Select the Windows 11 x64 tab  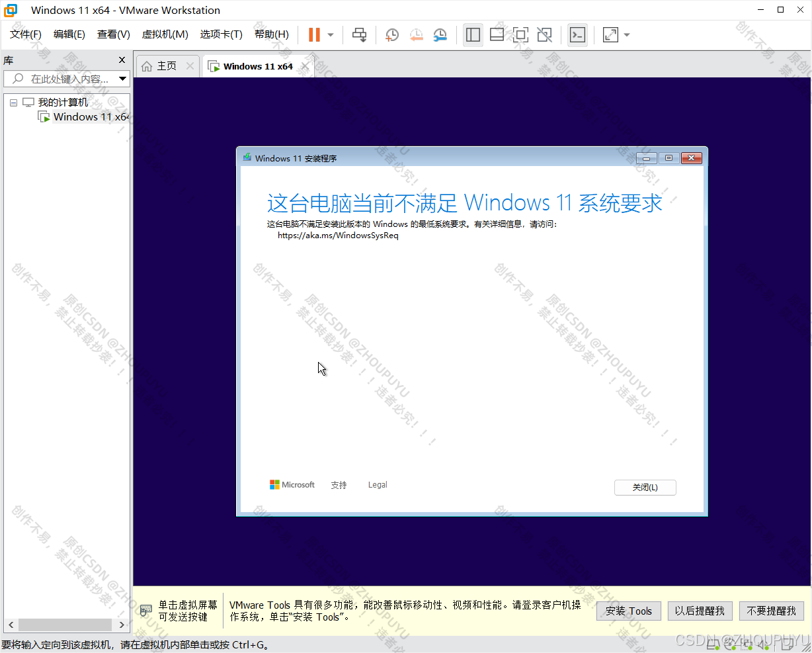[x=258, y=66]
